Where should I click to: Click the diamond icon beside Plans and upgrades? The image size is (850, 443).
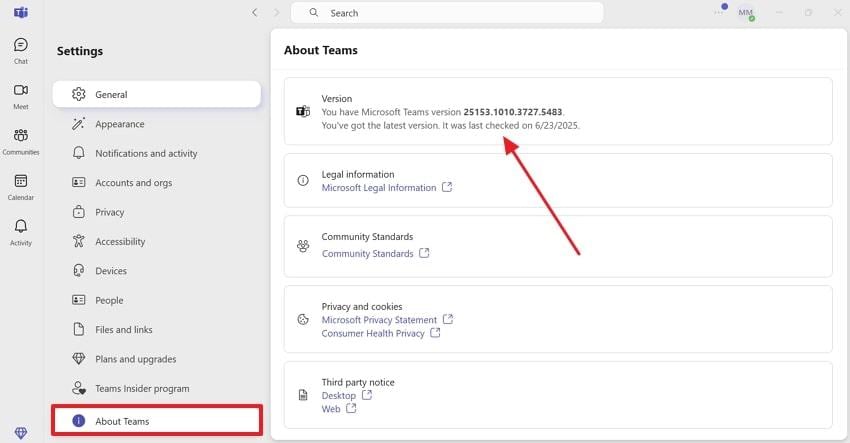[79, 358]
